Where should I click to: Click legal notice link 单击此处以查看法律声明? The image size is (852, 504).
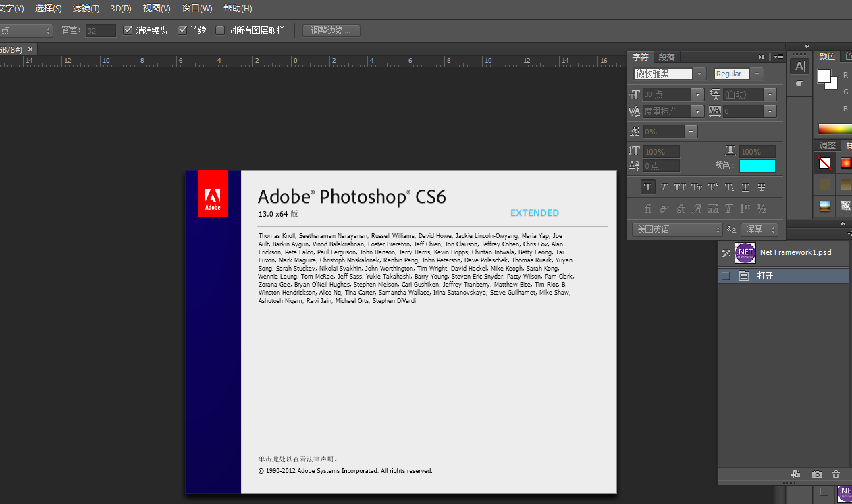pos(297,459)
